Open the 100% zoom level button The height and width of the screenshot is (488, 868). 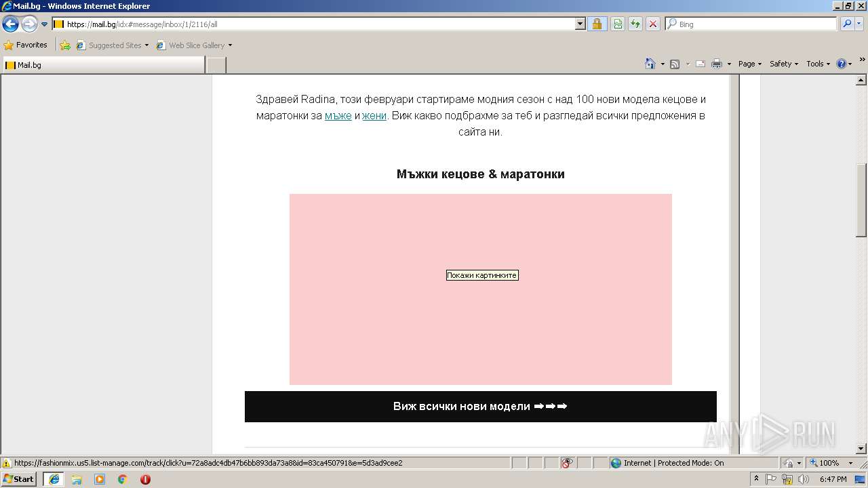(x=825, y=463)
